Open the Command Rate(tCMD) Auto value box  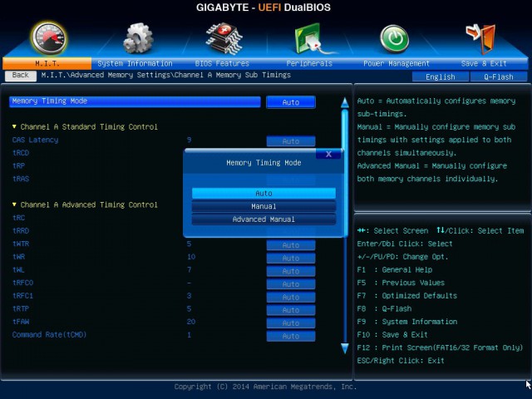[291, 336]
